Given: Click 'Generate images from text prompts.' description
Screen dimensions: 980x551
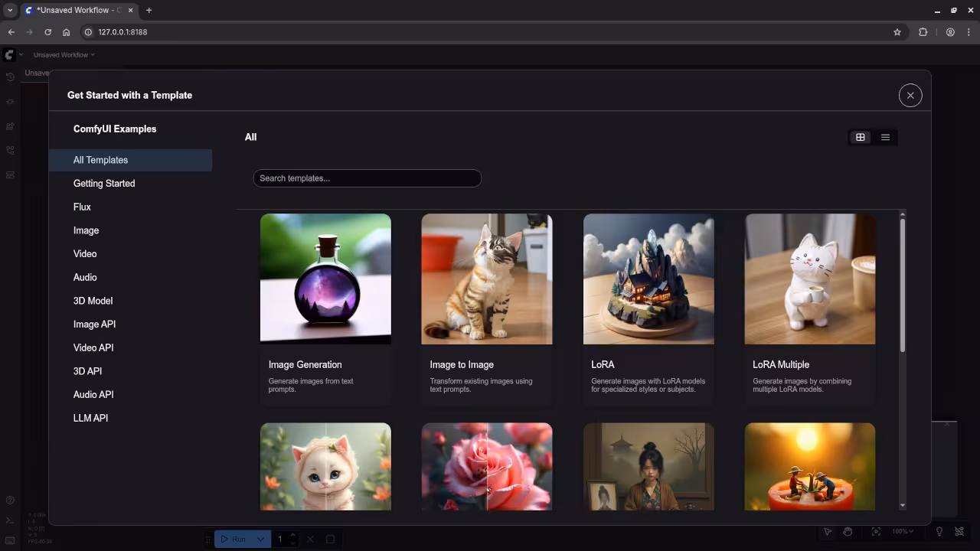Looking at the screenshot, I should click(x=311, y=385).
